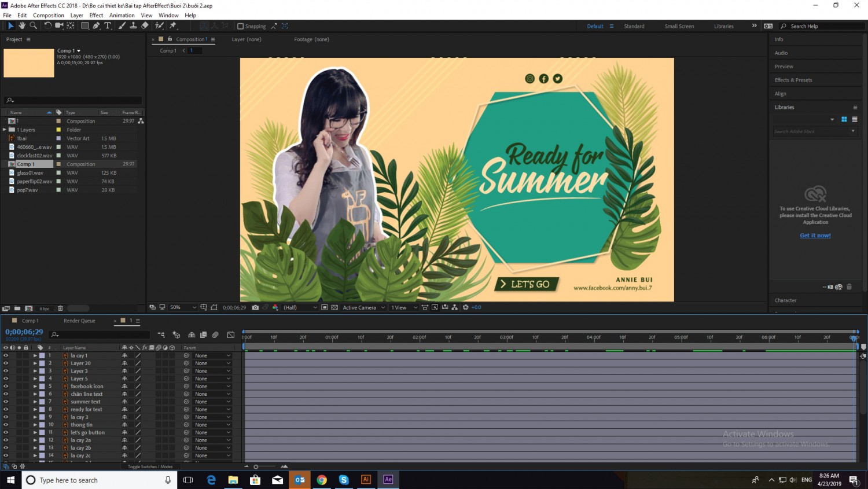This screenshot has width=868, height=489.
Task: Click the Draft 3D icon in timeline
Action: pyautogui.click(x=176, y=334)
